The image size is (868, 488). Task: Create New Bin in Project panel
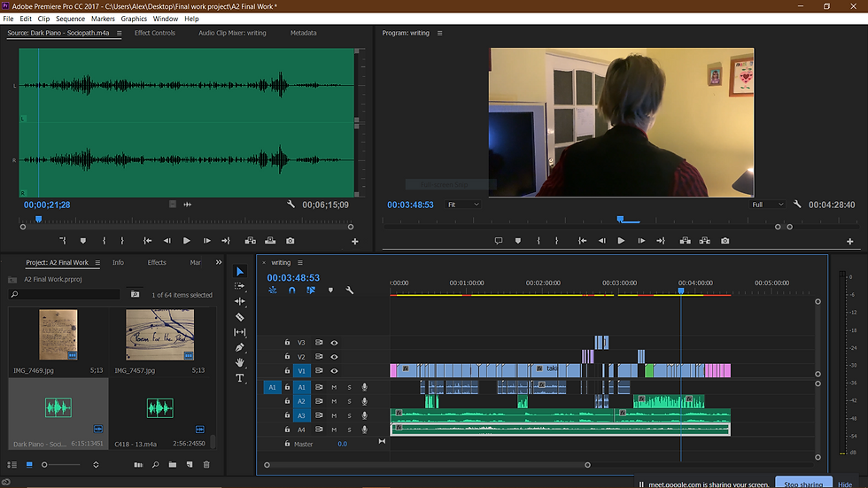tap(173, 465)
